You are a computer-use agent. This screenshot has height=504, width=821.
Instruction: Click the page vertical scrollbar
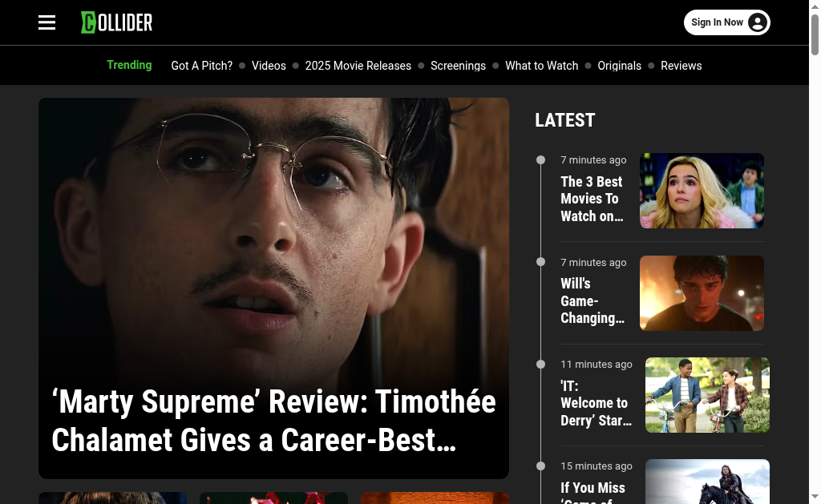click(x=815, y=252)
